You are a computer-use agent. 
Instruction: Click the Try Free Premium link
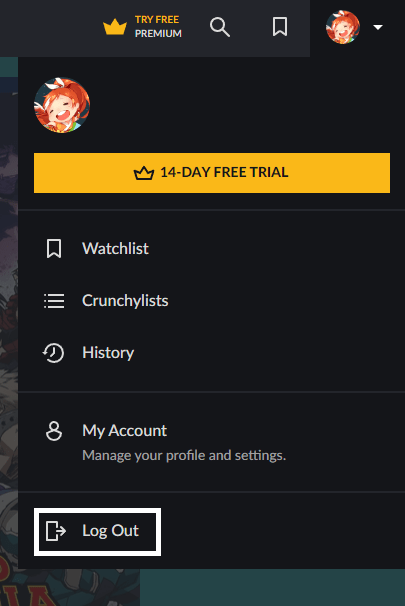pos(143,27)
